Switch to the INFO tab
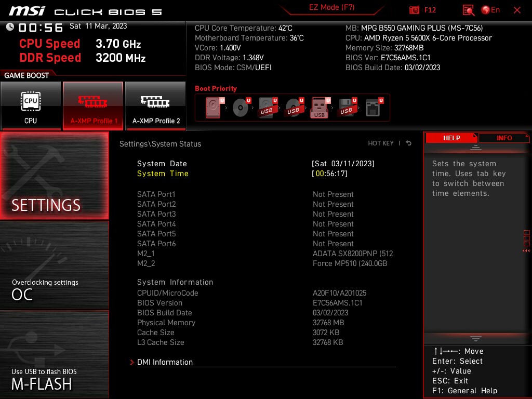This screenshot has height=399, width=532. pos(504,138)
